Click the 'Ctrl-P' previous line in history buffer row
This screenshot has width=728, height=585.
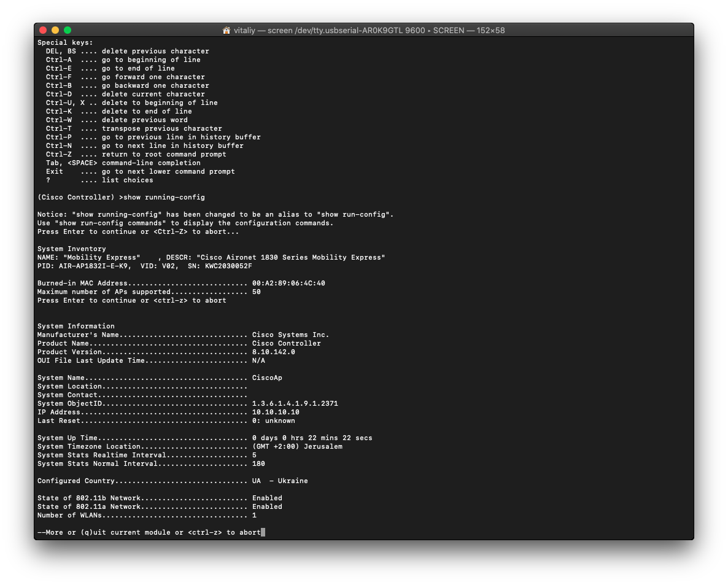[x=153, y=137]
